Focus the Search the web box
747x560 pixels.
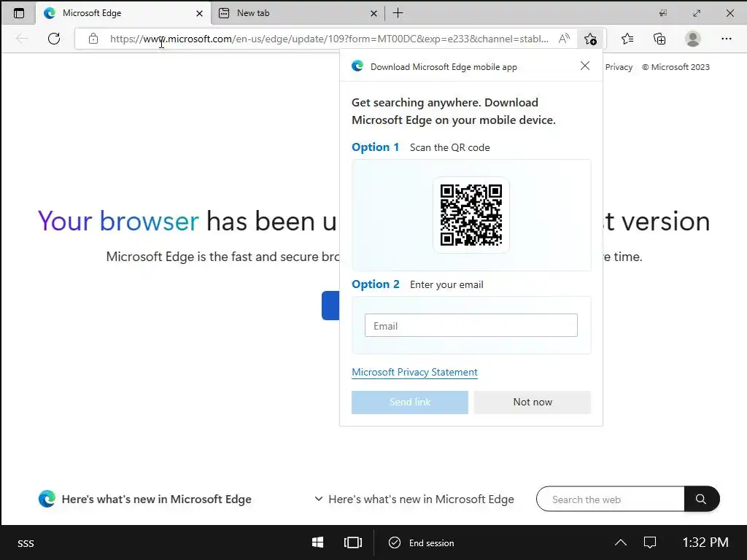[x=611, y=499]
